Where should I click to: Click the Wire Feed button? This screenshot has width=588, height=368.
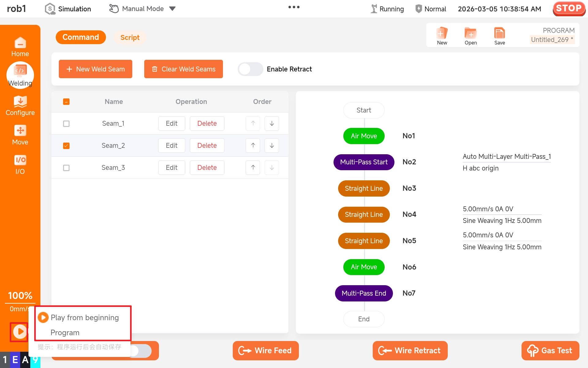(266, 351)
